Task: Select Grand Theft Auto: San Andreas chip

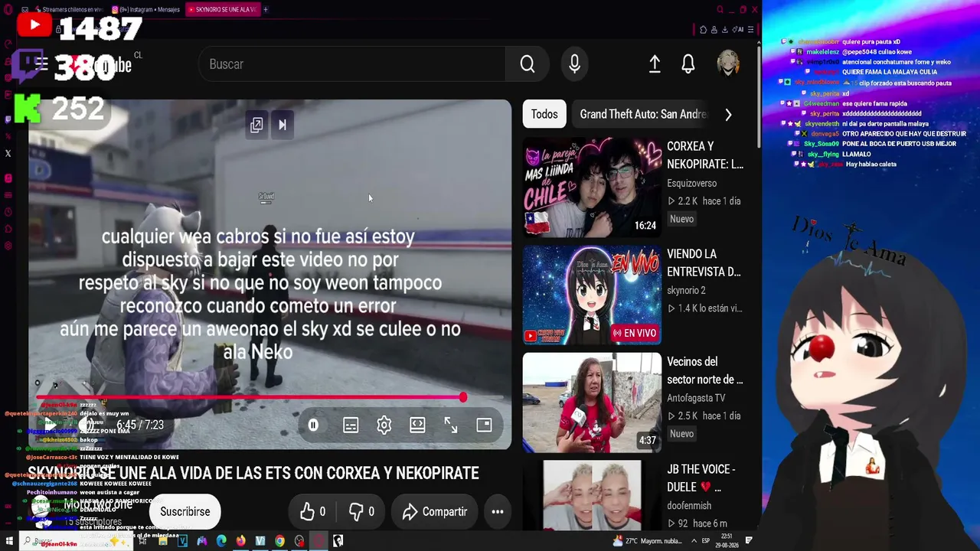Action: tap(643, 114)
